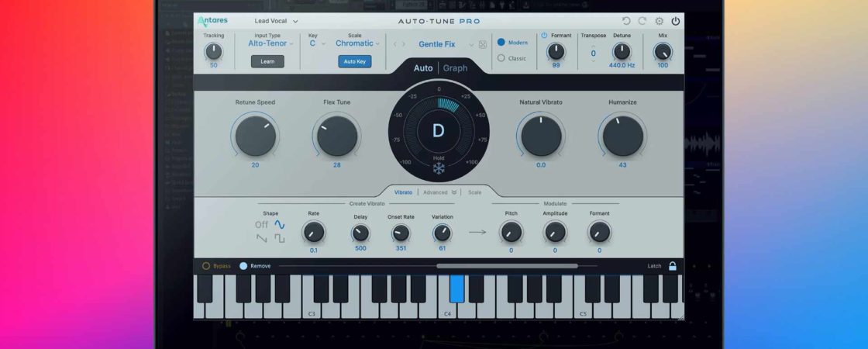Decrease Transpose with the down arrow
The height and width of the screenshot is (349, 868).
point(594,61)
